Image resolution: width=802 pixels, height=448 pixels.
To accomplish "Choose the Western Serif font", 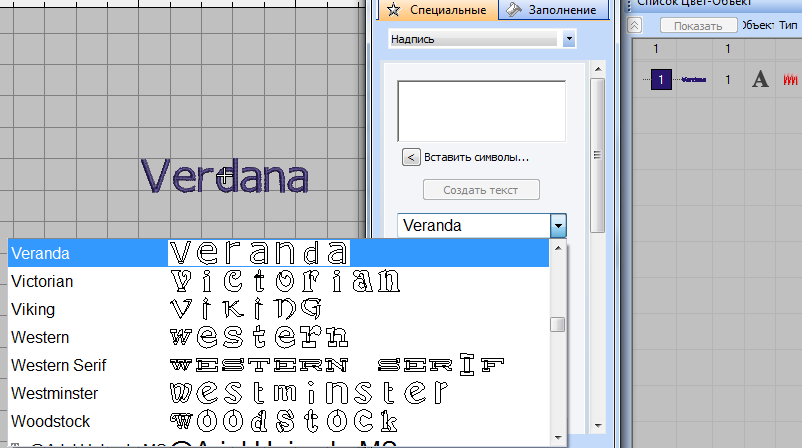I will (278, 365).
